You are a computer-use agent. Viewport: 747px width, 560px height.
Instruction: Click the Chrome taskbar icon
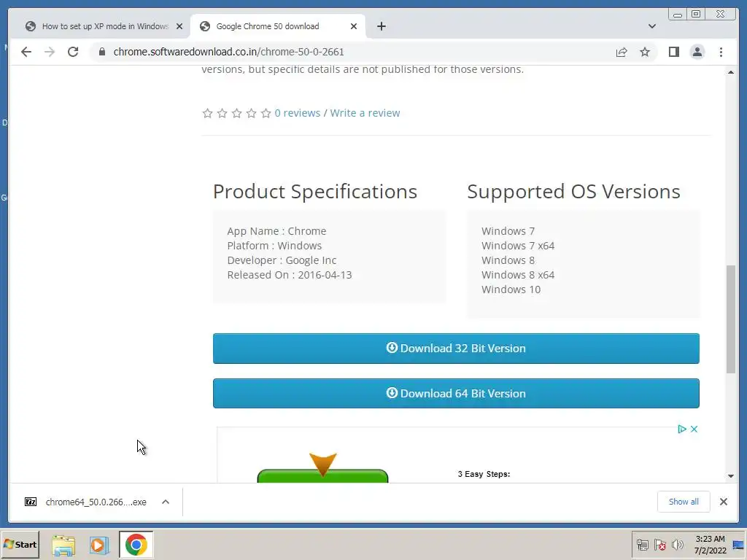click(x=136, y=545)
